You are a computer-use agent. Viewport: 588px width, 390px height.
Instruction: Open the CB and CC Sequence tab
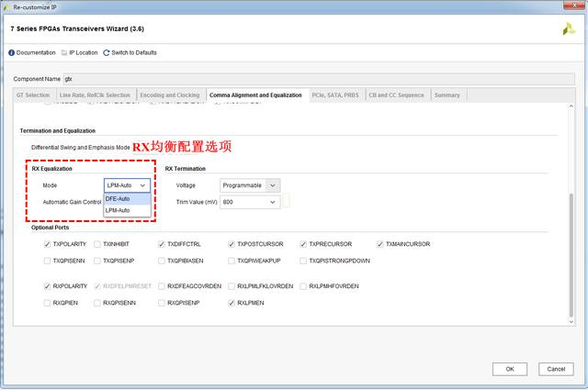pos(396,95)
